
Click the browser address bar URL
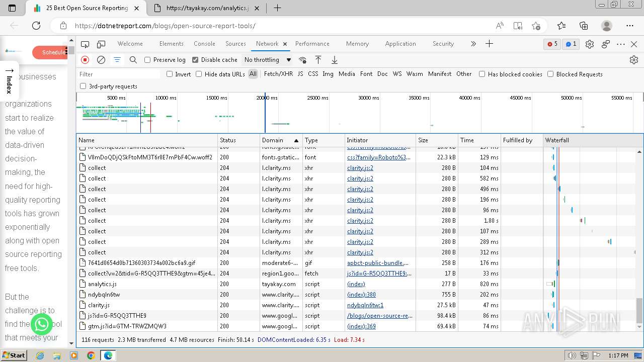click(165, 26)
